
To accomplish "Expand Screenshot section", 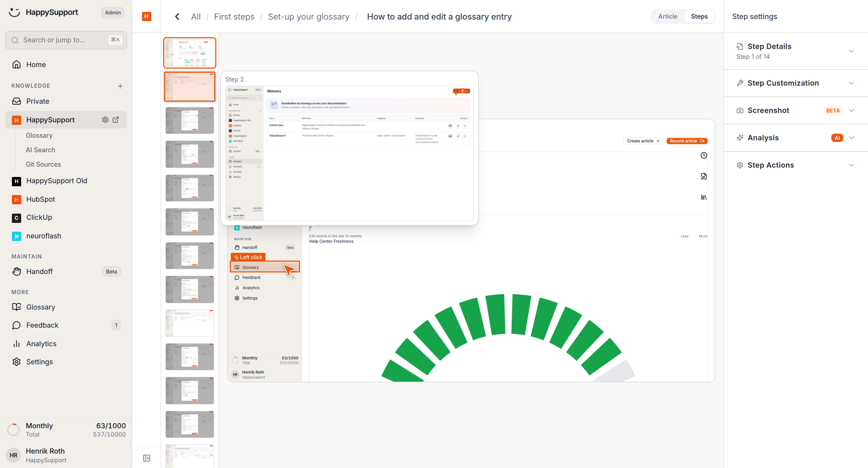I will point(796,110).
